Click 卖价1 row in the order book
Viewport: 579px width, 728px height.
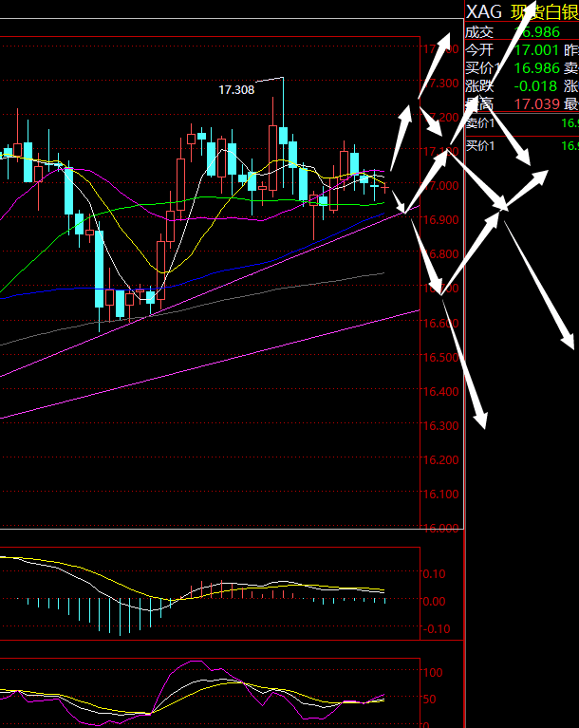tap(522, 123)
